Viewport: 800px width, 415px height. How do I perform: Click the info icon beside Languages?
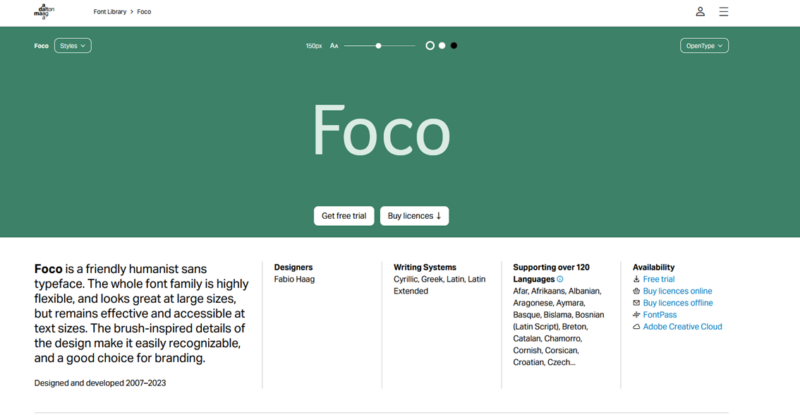pos(560,279)
